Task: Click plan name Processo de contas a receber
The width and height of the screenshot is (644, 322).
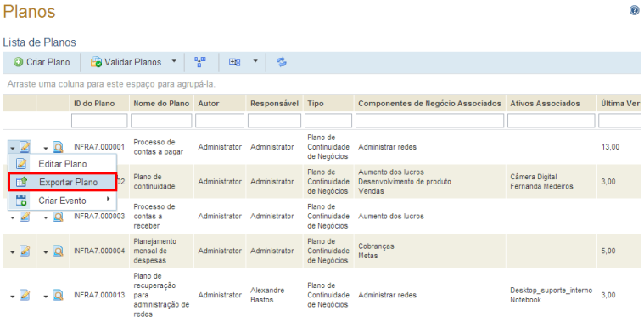Action: point(154,216)
